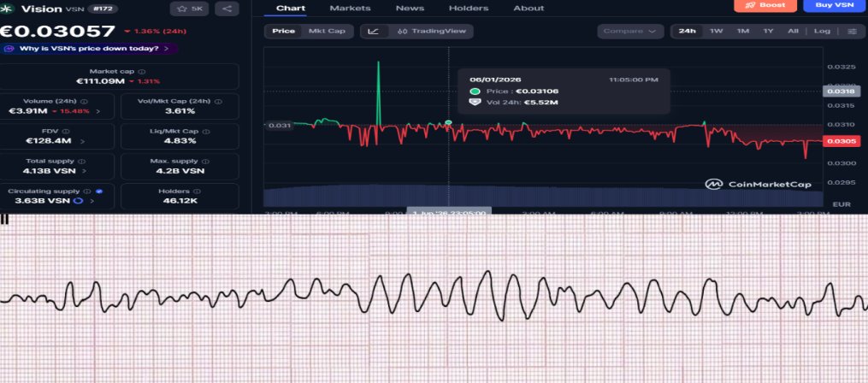868x383 pixels.
Task: Click the Buy VSN button
Action: click(836, 5)
